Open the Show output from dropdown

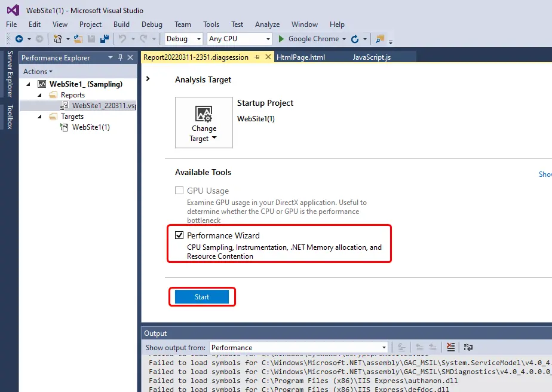coord(299,348)
